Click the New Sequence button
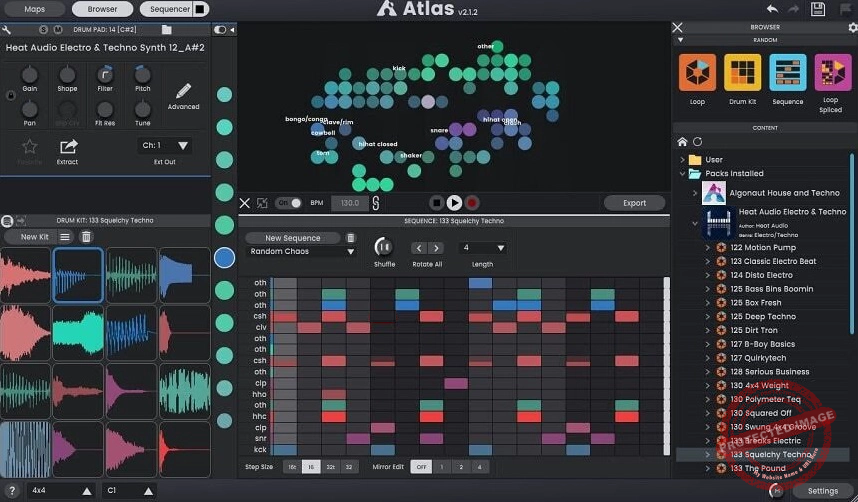858x502 pixels. (x=292, y=238)
